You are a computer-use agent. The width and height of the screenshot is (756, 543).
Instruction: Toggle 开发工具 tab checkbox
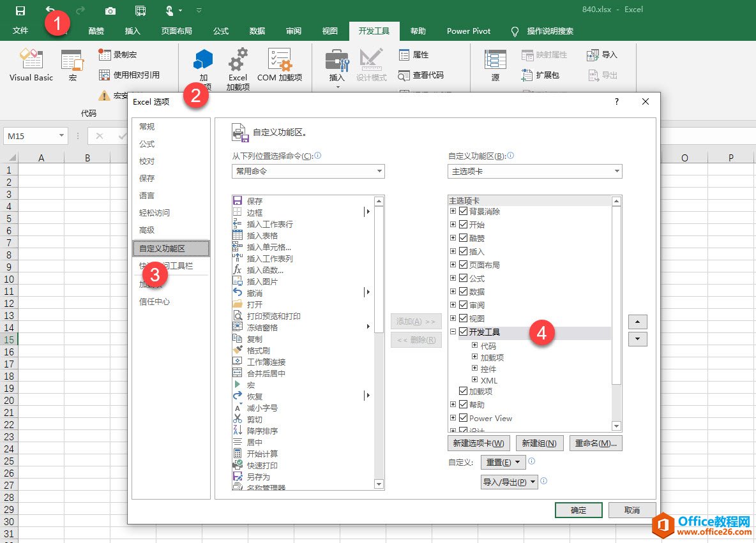point(464,332)
